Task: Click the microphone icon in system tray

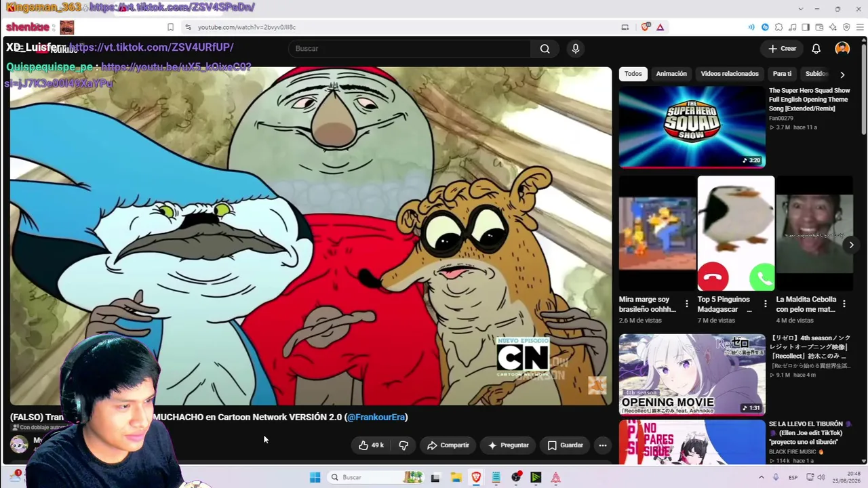Action: pyautogui.click(x=776, y=477)
